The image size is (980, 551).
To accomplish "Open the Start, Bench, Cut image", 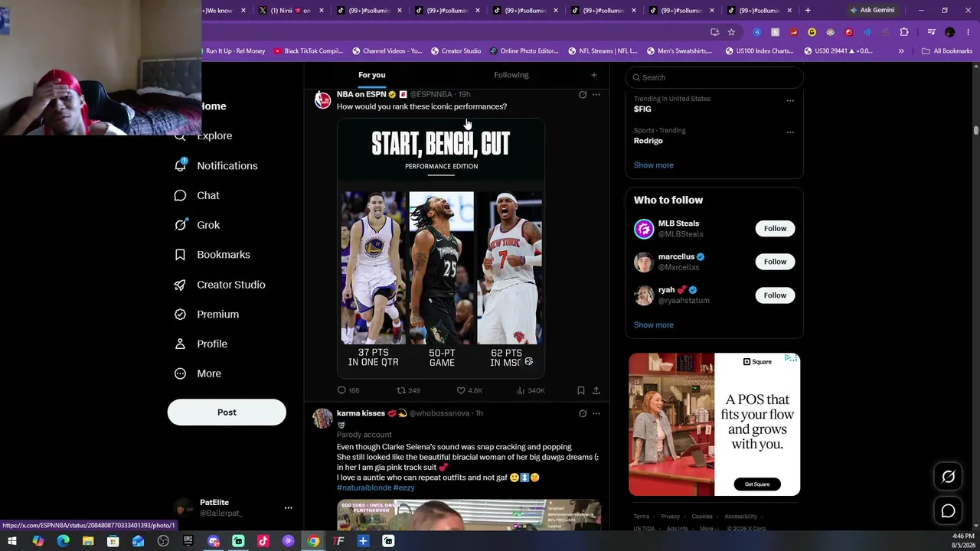I will click(441, 248).
